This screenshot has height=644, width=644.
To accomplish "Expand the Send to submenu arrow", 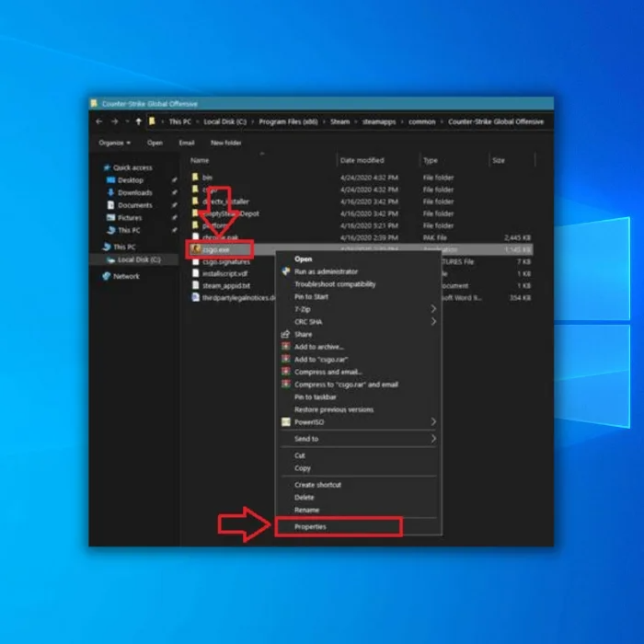I will click(x=433, y=438).
